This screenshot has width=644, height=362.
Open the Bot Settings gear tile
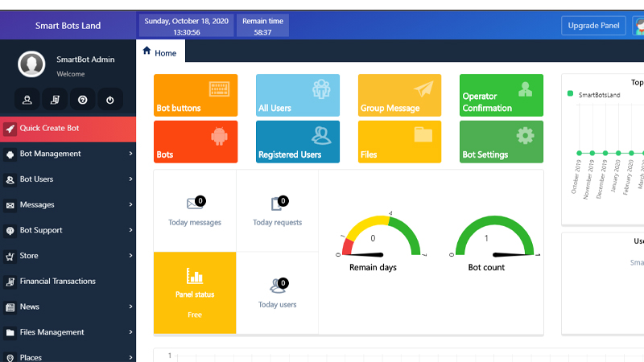pyautogui.click(x=501, y=142)
